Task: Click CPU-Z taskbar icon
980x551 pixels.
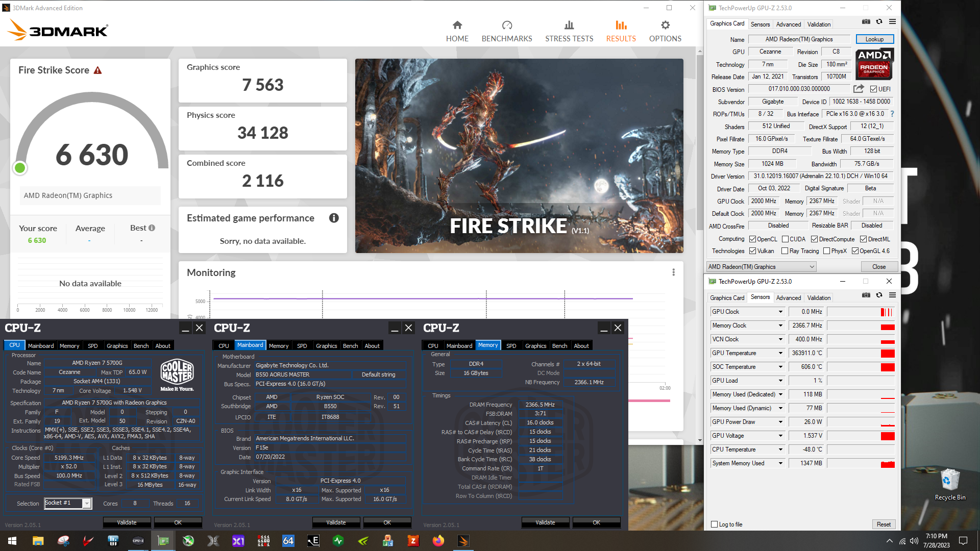Action: (138, 541)
